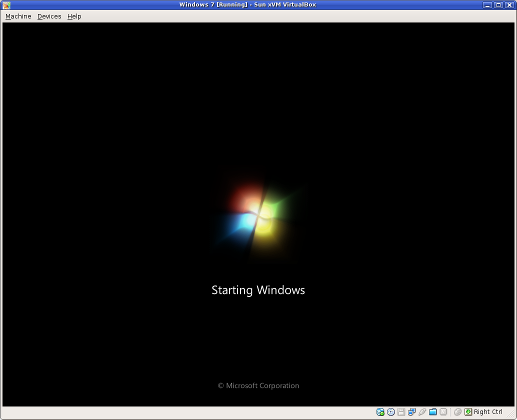Screen dimensions: 517x420
Task: Click the Right Ctrl host key label
Action: tap(488, 412)
